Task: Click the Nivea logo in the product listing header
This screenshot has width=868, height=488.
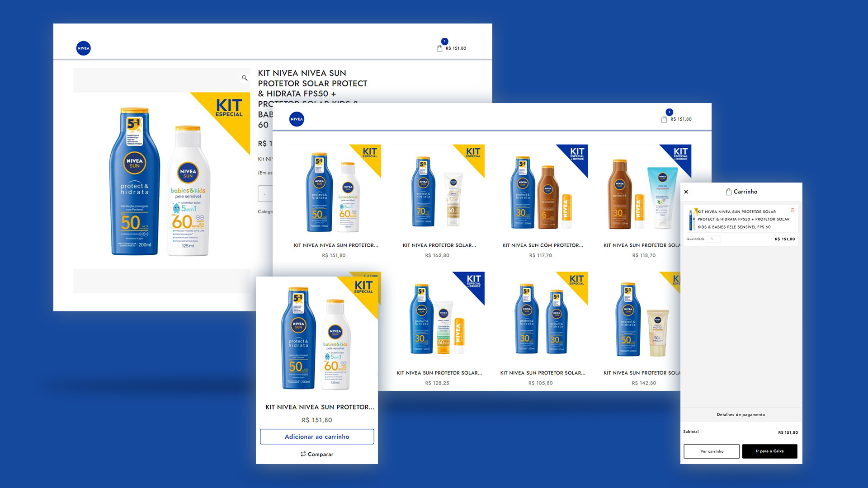Action: pos(297,119)
